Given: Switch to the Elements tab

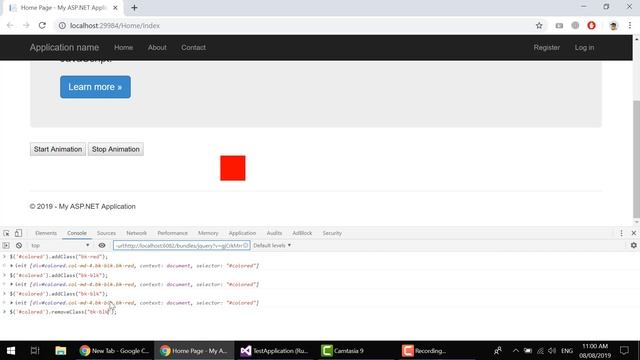Looking at the screenshot, I should coord(46,233).
